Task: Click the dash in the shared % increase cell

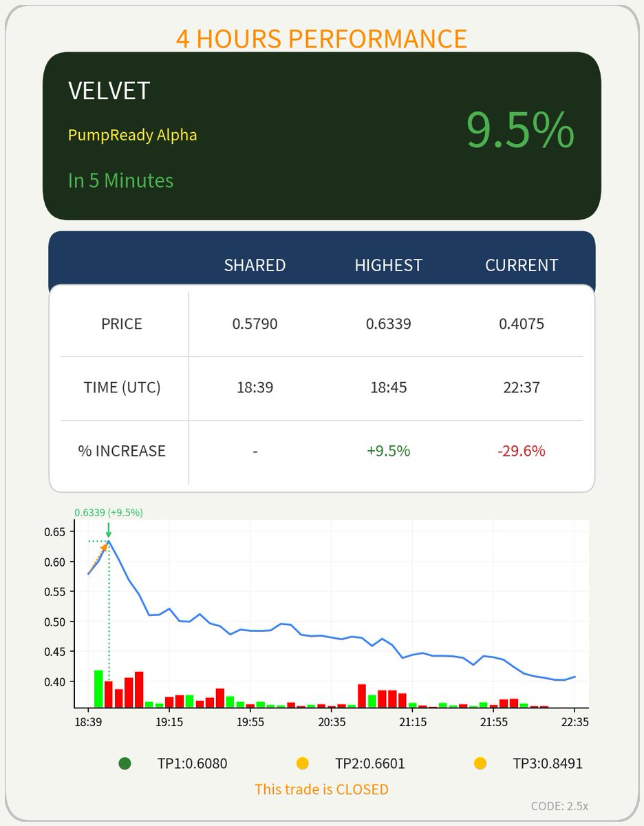Action: click(x=255, y=452)
